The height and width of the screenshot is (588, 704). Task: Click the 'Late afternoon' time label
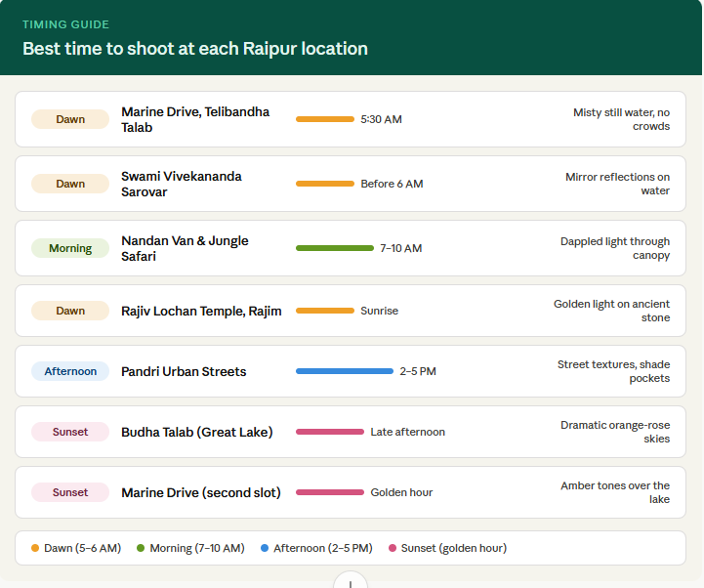tap(408, 432)
